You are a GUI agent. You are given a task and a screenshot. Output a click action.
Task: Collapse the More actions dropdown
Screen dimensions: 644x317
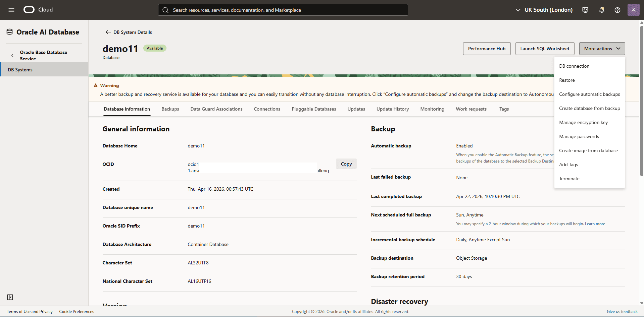(602, 49)
